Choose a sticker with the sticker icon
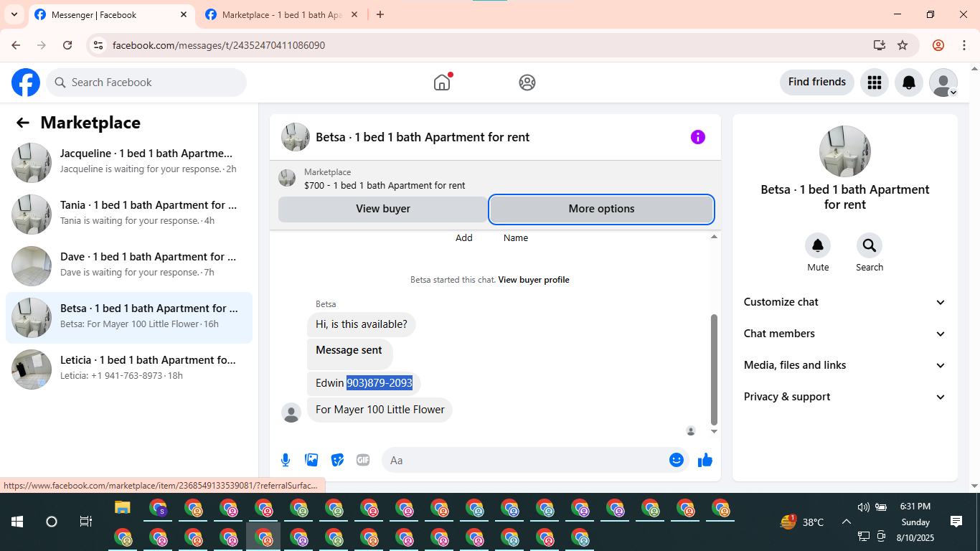Viewport: 980px width, 551px height. coord(337,460)
